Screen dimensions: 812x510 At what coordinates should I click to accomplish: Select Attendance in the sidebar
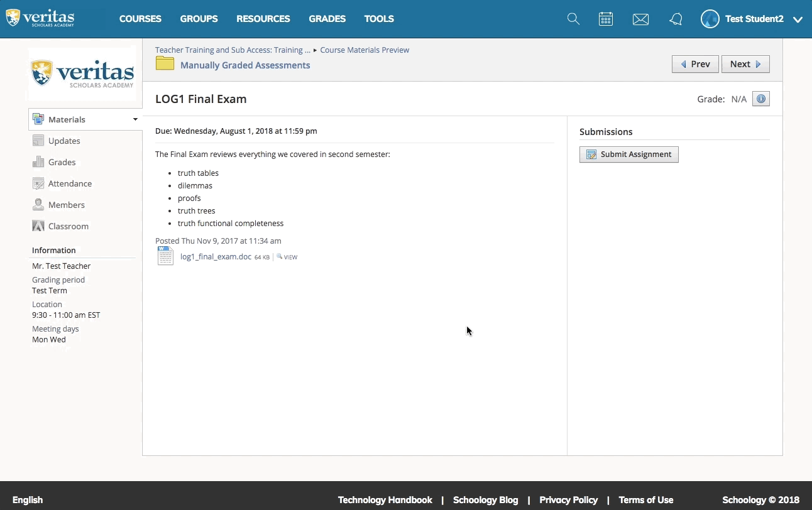[70, 183]
